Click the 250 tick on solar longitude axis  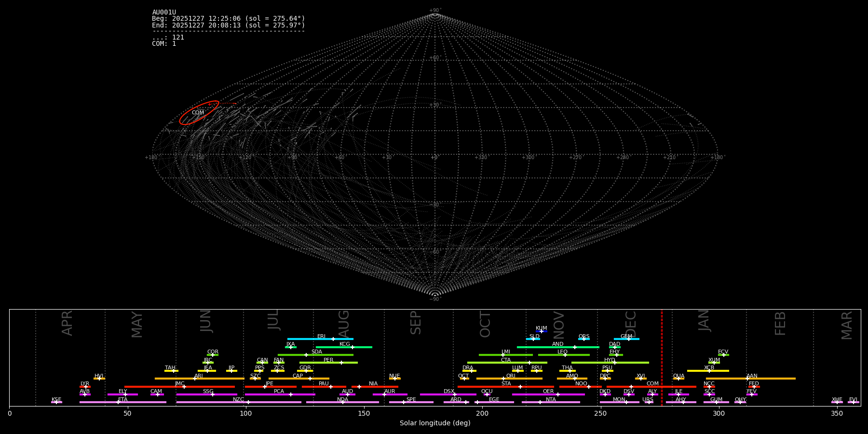600,413
